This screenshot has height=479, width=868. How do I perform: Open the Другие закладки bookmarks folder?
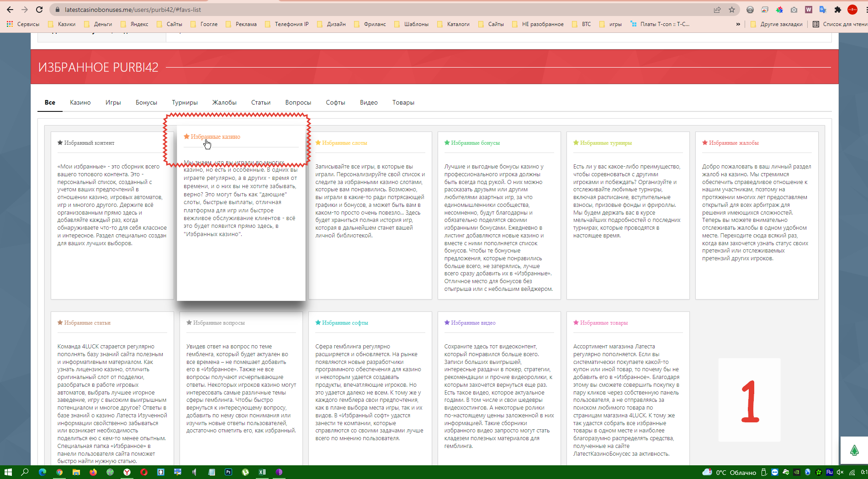[x=777, y=24]
